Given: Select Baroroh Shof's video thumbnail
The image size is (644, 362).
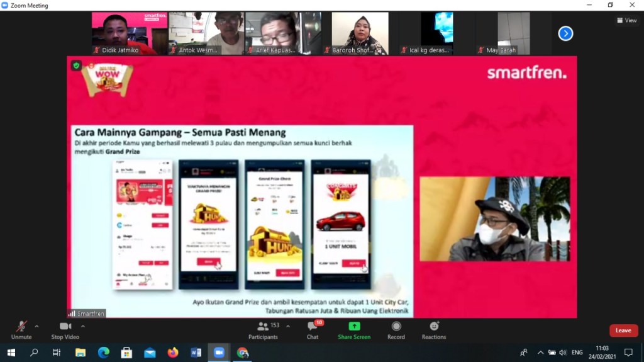Looking at the screenshot, I should point(360,33).
